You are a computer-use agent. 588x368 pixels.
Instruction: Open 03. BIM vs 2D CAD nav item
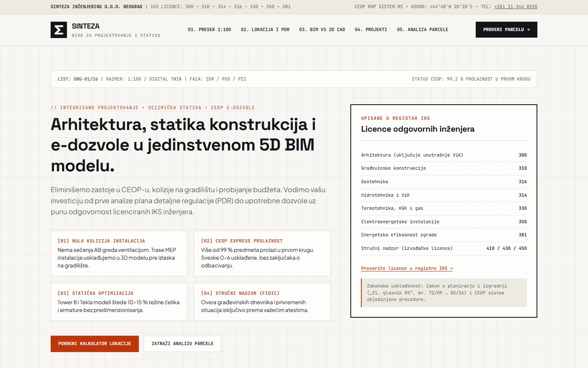click(x=322, y=30)
